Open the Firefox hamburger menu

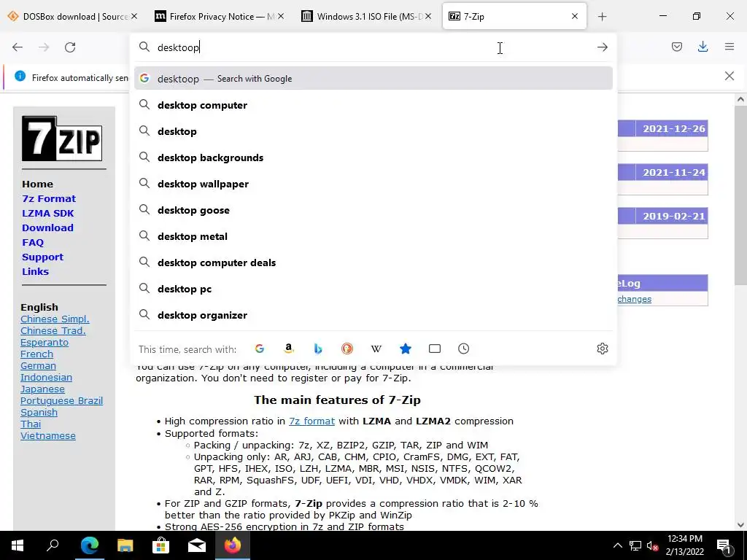pyautogui.click(x=729, y=47)
